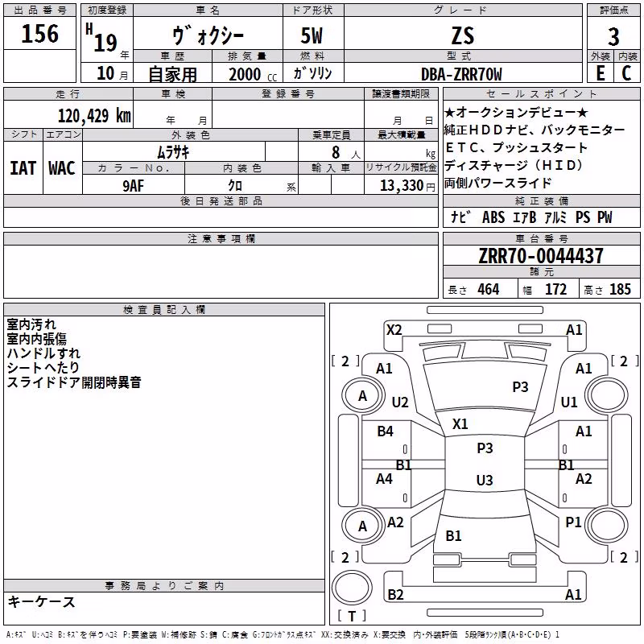The width and height of the screenshot is (644, 644).
Task: Select the chassis number ZRR70-0044437
Action: [541, 256]
